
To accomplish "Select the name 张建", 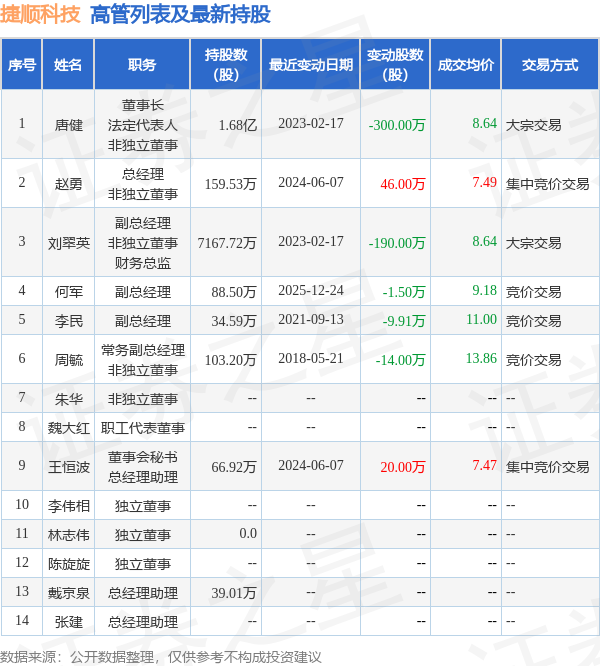I will click(69, 622).
